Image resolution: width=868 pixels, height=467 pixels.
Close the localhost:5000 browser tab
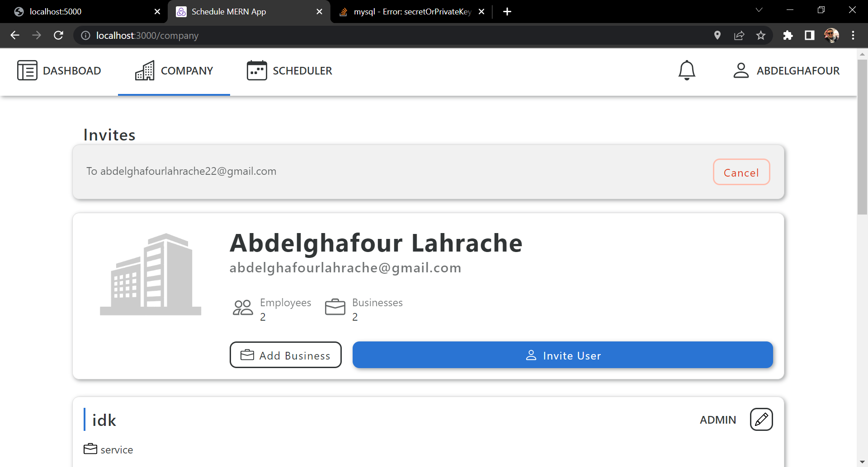[x=157, y=12]
